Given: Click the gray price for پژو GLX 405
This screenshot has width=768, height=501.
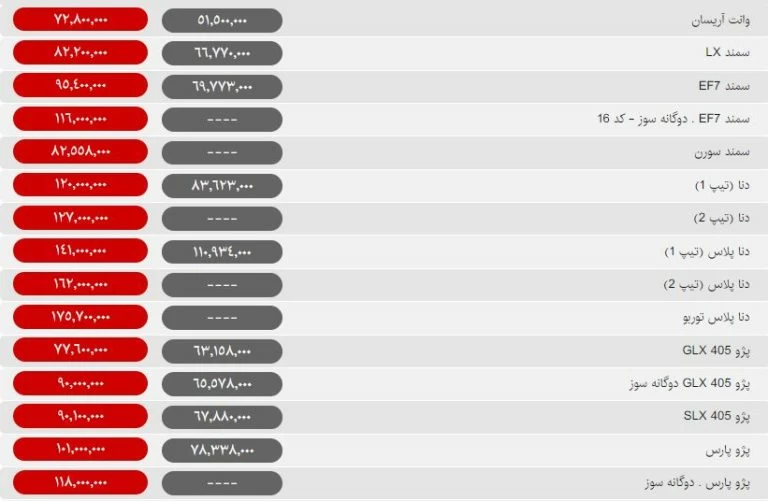Looking at the screenshot, I should (x=221, y=350).
